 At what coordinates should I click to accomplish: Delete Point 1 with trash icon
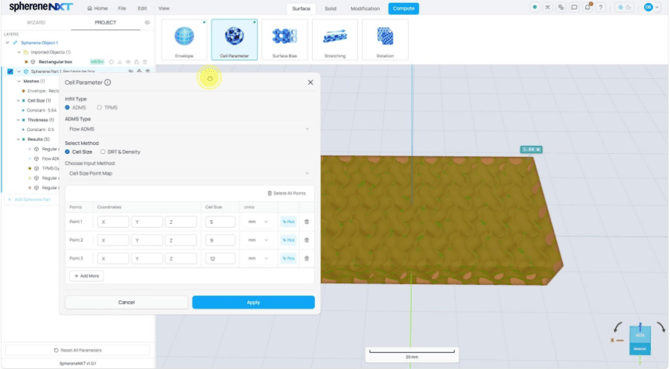point(306,222)
